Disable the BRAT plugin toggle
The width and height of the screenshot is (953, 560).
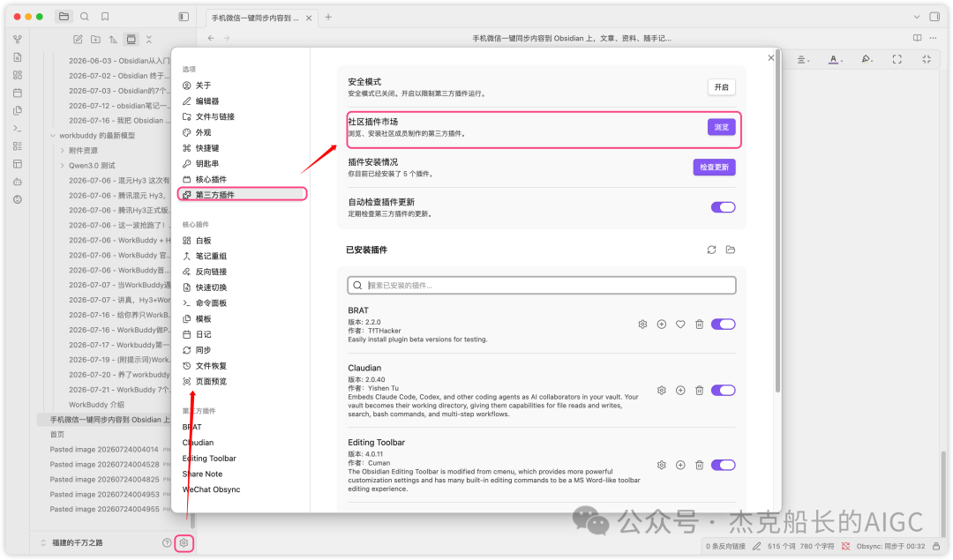pyautogui.click(x=724, y=325)
